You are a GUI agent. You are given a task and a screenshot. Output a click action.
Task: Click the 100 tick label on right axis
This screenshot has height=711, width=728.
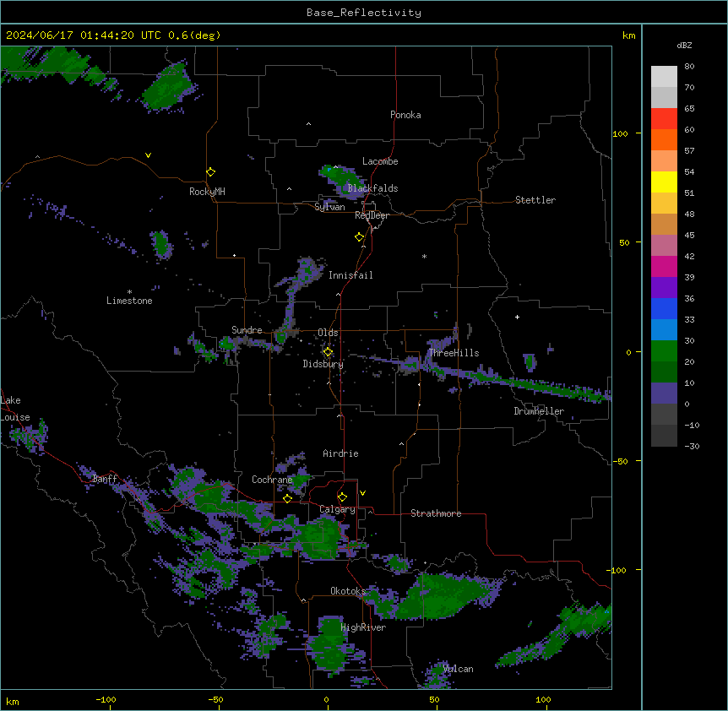pos(620,133)
